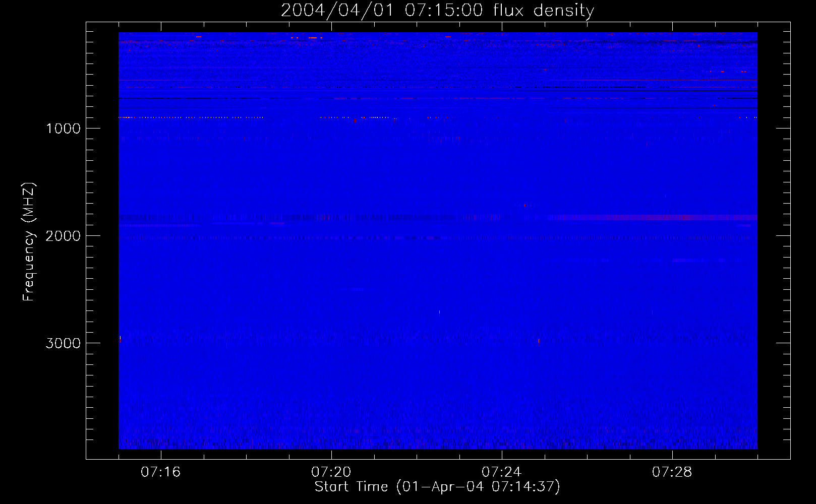The width and height of the screenshot is (816, 504).
Task: Click the 'Frequency (MHZ)' axis label
Action: (29, 242)
